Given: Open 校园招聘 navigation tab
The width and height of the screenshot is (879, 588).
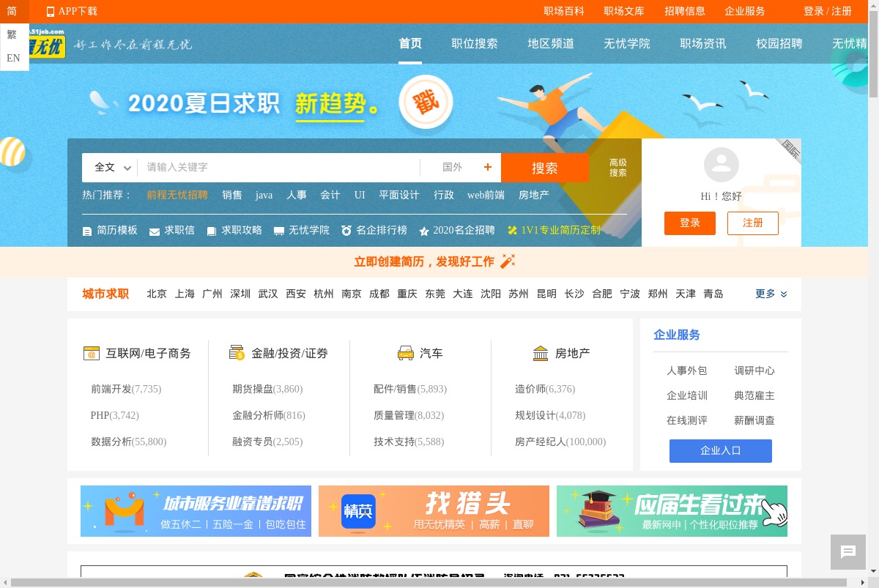Looking at the screenshot, I should pyautogui.click(x=779, y=43).
